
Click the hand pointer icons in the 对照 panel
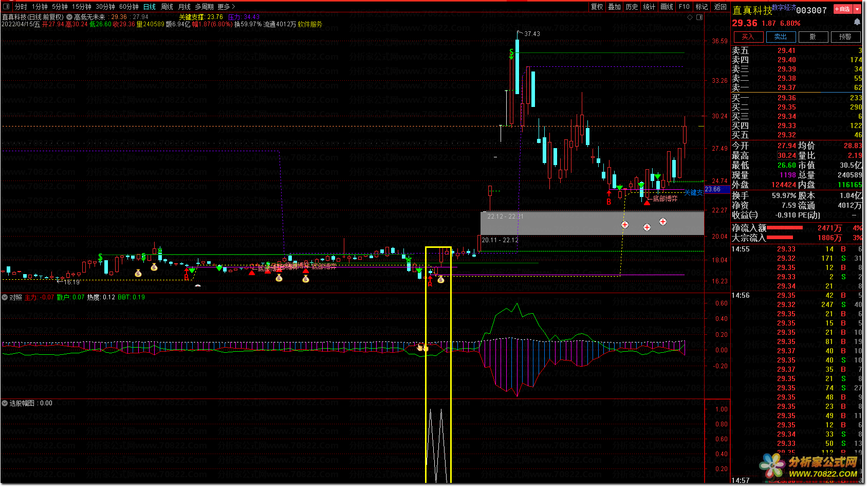(422, 348)
